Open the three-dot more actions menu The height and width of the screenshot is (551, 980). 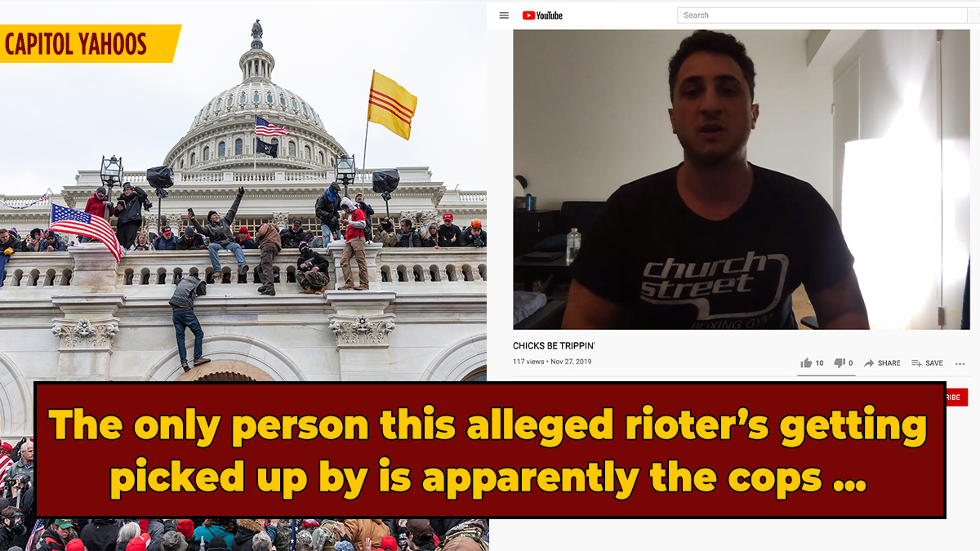pyautogui.click(x=960, y=363)
